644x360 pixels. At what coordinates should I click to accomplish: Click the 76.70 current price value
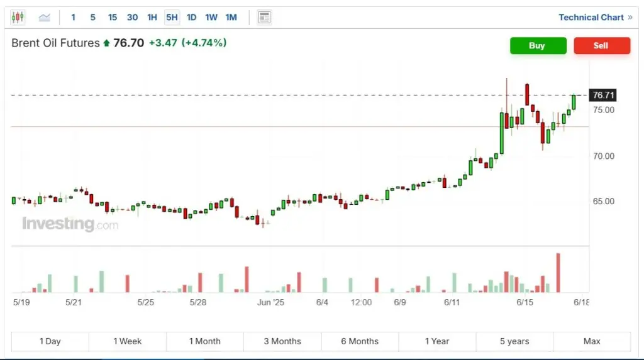tap(128, 43)
